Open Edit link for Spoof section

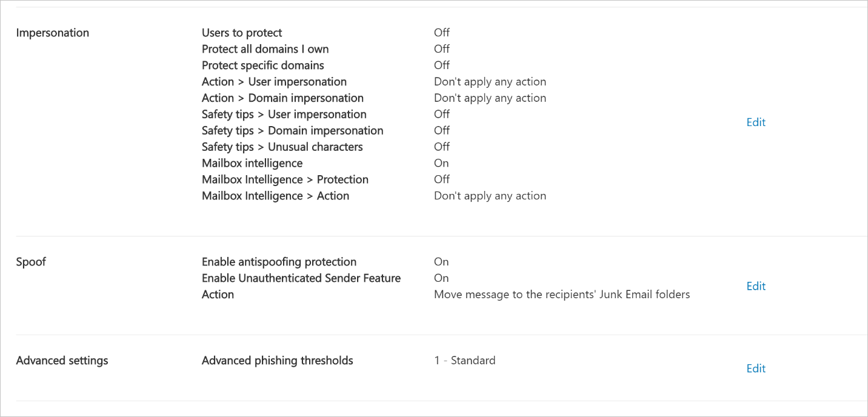pos(756,286)
